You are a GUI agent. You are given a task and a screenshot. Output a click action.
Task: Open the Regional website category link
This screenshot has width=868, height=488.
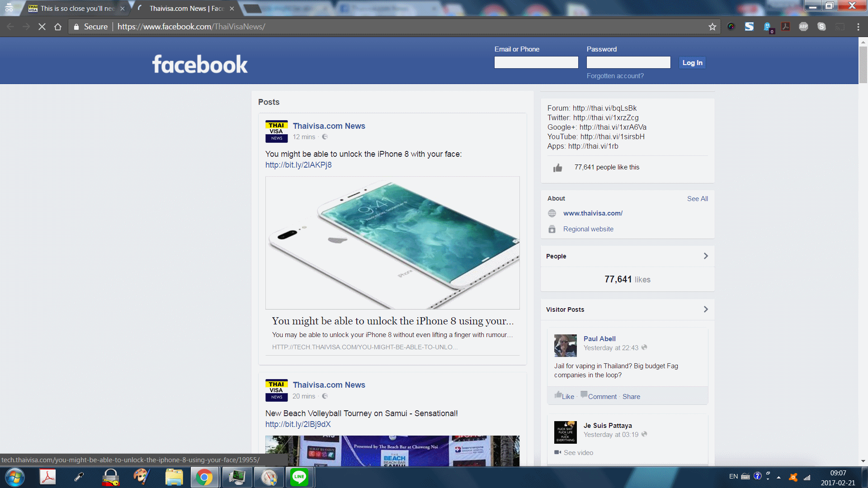pos(588,229)
